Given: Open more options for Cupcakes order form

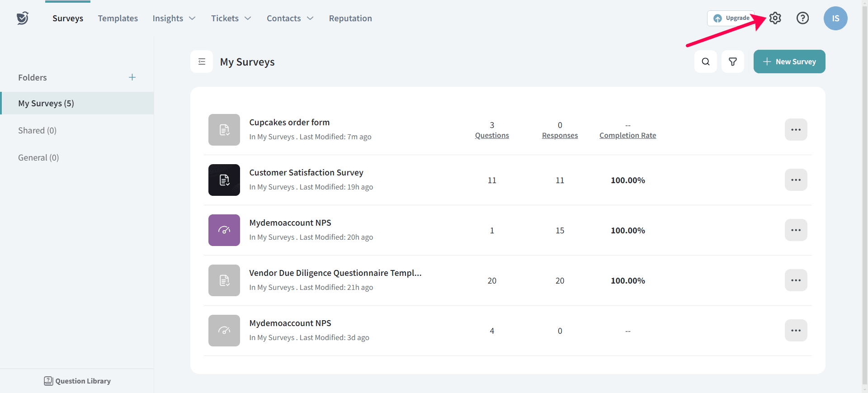Looking at the screenshot, I should (x=796, y=130).
